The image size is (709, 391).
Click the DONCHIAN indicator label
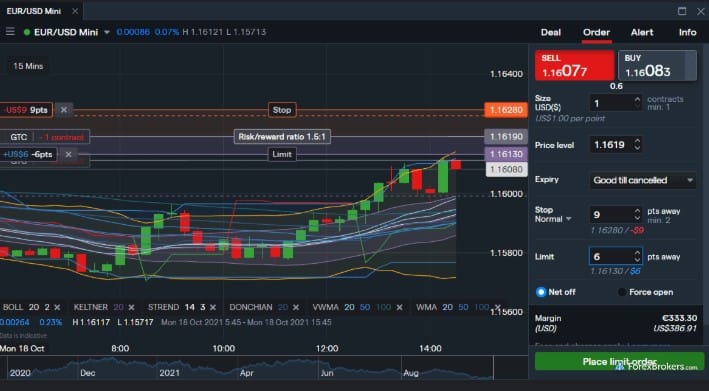point(251,307)
